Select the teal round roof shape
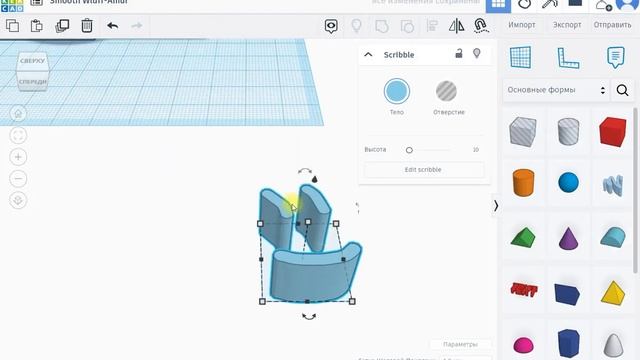The height and width of the screenshot is (360, 640). coord(613,237)
